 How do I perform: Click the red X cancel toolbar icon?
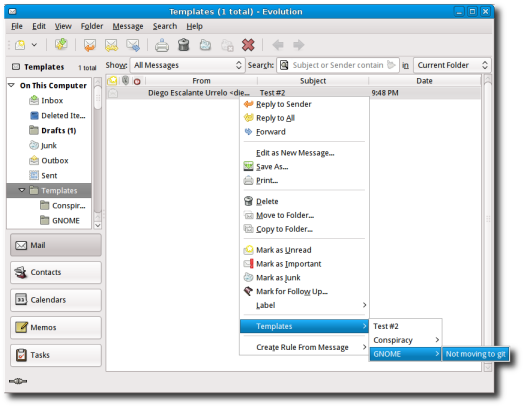coord(248,45)
